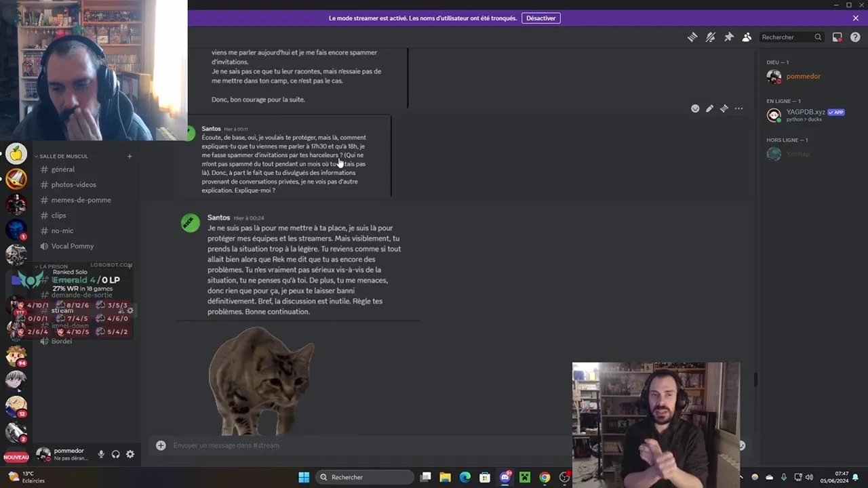Click Santos username at Hier à 00:24
Viewport: 868px width, 488px height.
click(218, 218)
